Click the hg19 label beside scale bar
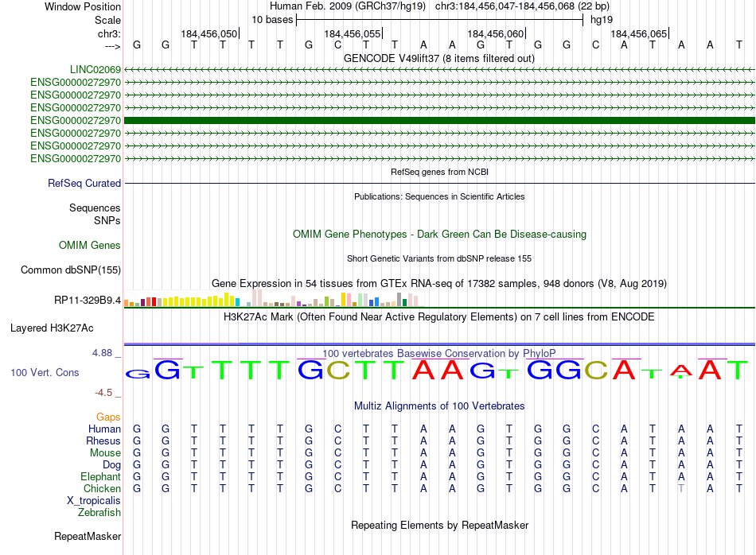Viewport: 756px width, 555px height. pyautogui.click(x=602, y=20)
